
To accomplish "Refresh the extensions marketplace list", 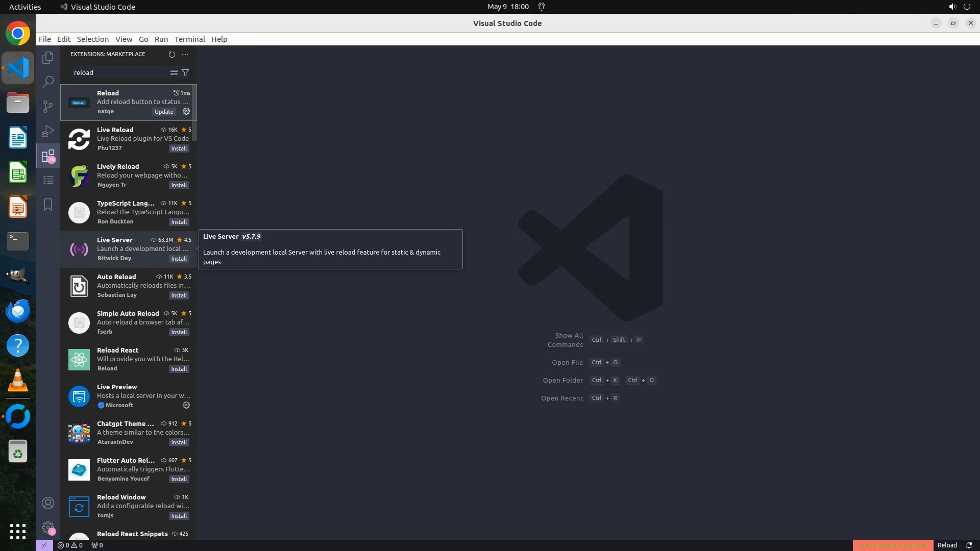I will click(x=172, y=54).
